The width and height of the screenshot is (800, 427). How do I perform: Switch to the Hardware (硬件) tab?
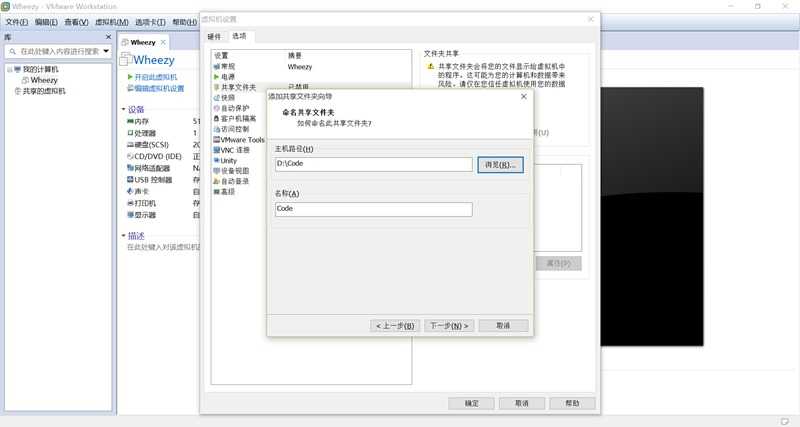pos(214,37)
